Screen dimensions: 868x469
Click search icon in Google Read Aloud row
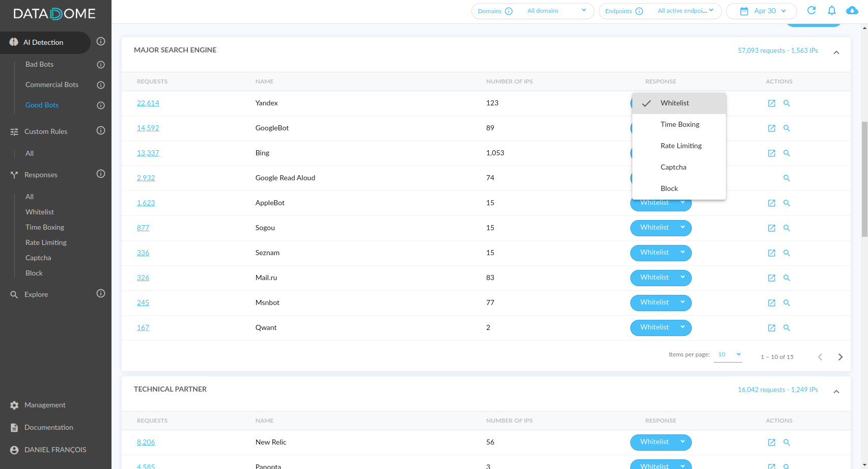point(787,178)
